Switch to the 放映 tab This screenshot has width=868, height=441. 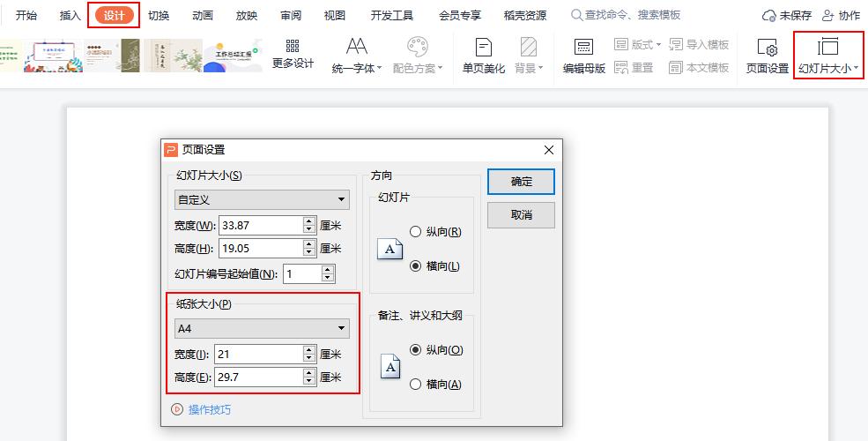point(247,16)
